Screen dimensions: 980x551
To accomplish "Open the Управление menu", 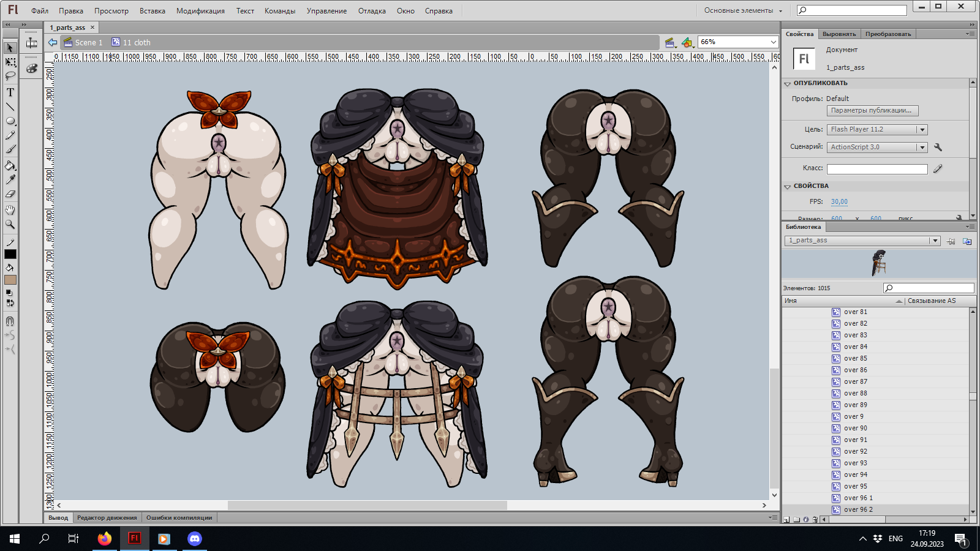I will pos(326,11).
